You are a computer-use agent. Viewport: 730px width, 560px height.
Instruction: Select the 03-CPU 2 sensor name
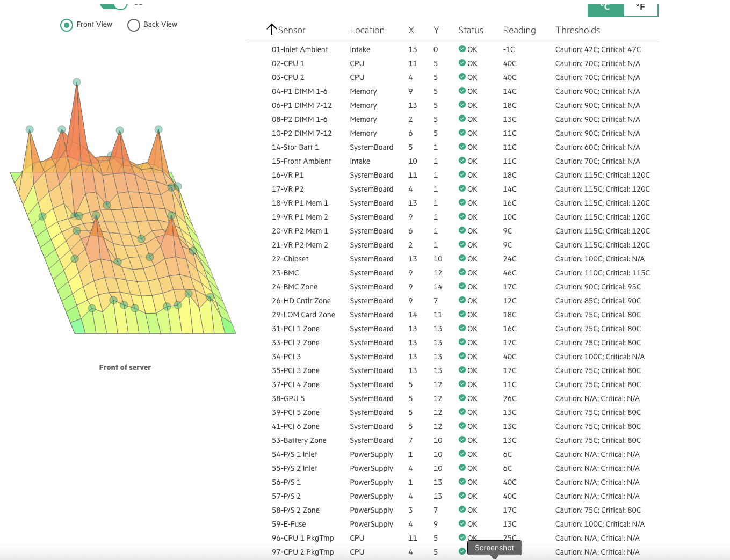pyautogui.click(x=288, y=77)
